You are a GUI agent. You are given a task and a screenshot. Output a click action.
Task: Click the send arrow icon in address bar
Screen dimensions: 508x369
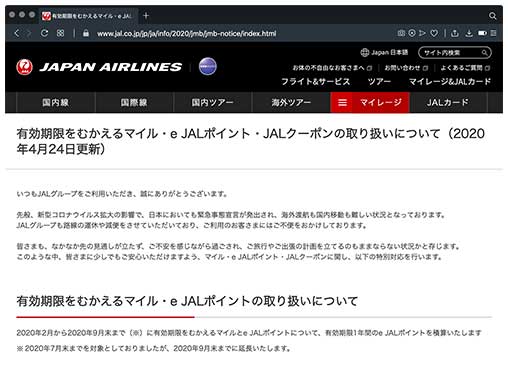coord(423,33)
